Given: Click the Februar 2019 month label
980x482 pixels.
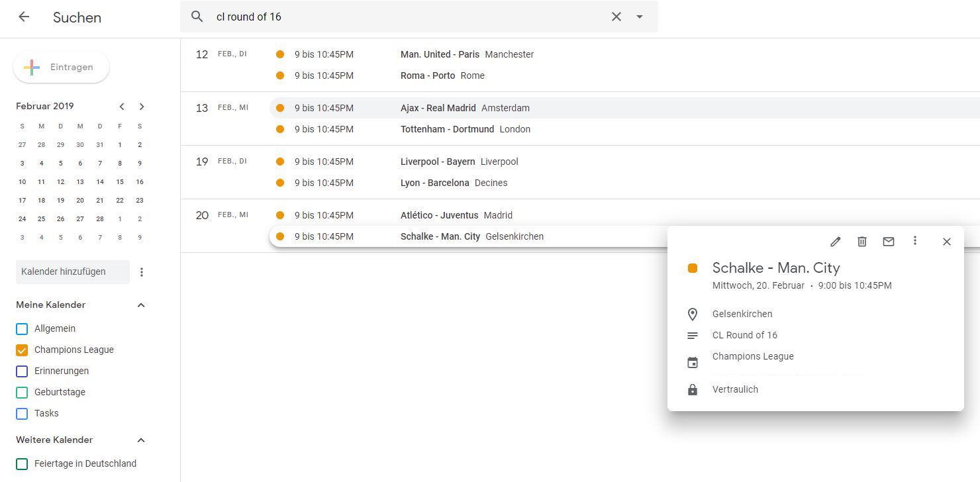Looking at the screenshot, I should pos(45,106).
